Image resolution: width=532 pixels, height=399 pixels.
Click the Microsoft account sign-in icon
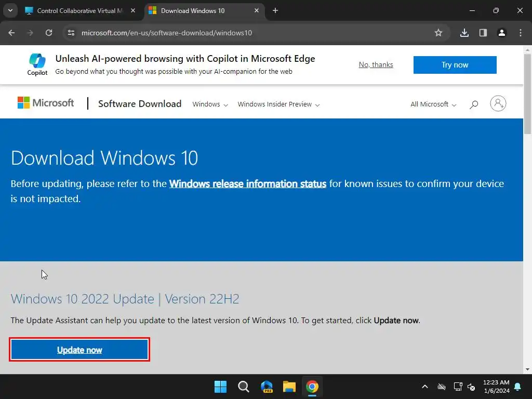498,103
